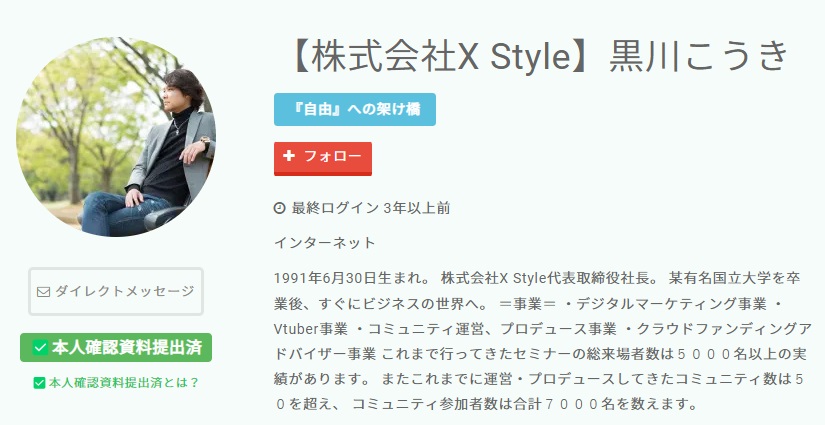Click the plus icon on the フォロー button
The width and height of the screenshot is (825, 425).
(288, 156)
